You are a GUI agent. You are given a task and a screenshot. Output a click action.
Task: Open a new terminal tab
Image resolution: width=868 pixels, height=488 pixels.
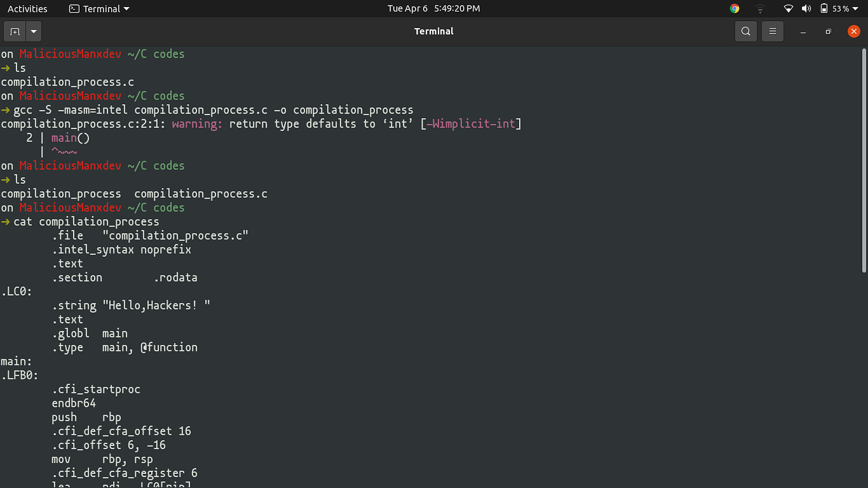tap(15, 31)
